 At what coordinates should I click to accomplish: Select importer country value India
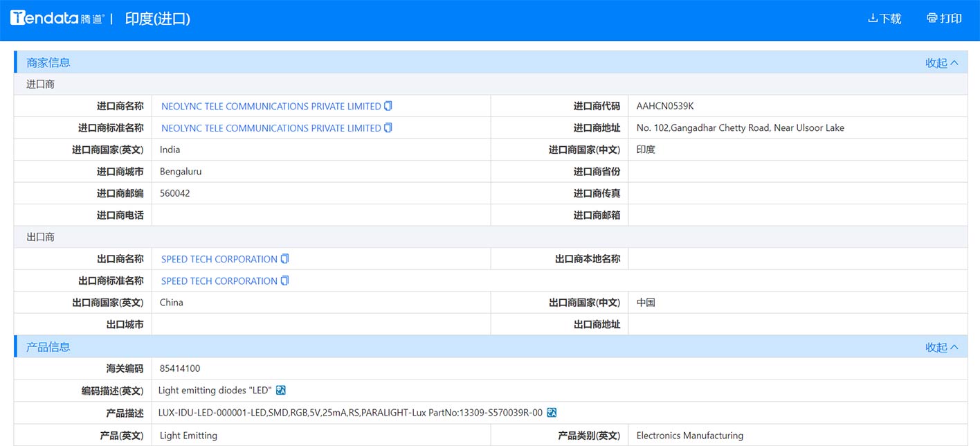point(170,150)
